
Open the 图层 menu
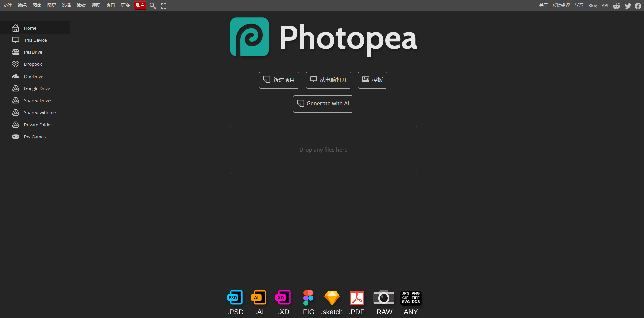pyautogui.click(x=52, y=5)
